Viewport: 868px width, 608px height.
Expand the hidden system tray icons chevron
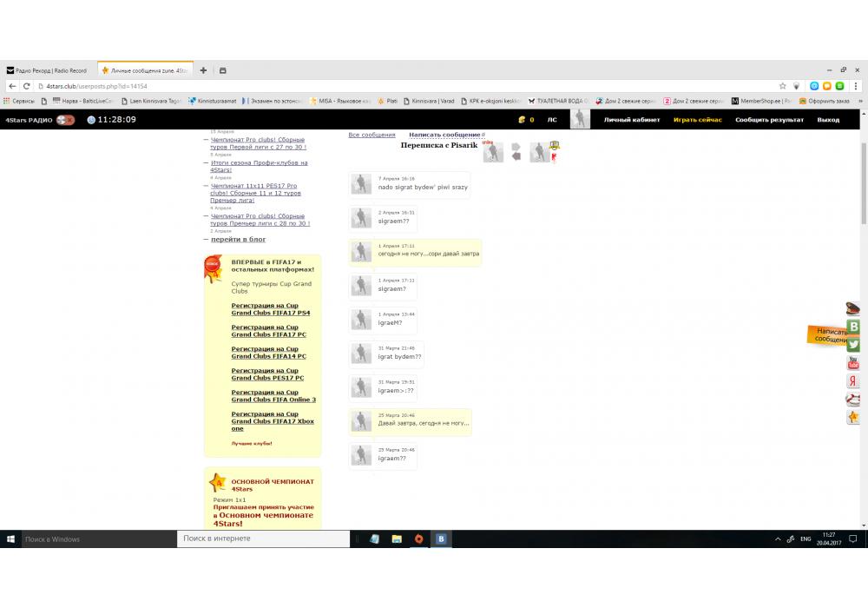(x=777, y=539)
